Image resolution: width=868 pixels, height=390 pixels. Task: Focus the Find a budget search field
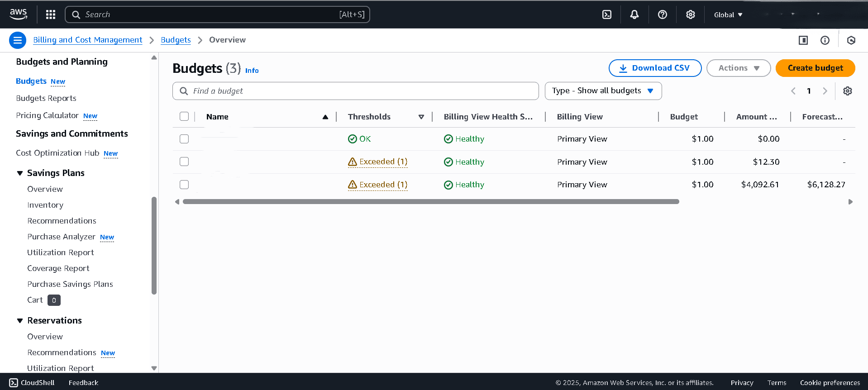coord(355,91)
